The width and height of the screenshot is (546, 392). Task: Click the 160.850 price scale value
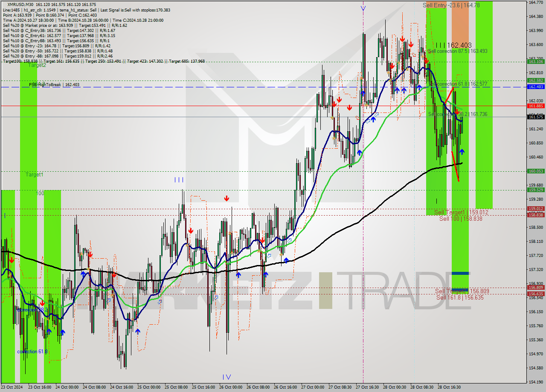(536, 143)
